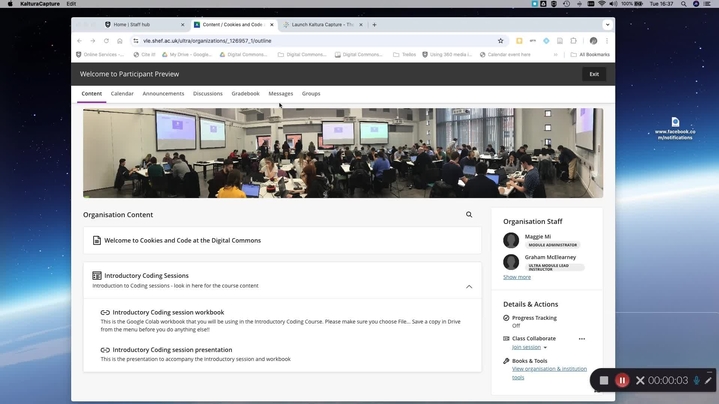The image size is (719, 404).
Task: Click Show more under Organisation Staff
Action: (x=517, y=277)
